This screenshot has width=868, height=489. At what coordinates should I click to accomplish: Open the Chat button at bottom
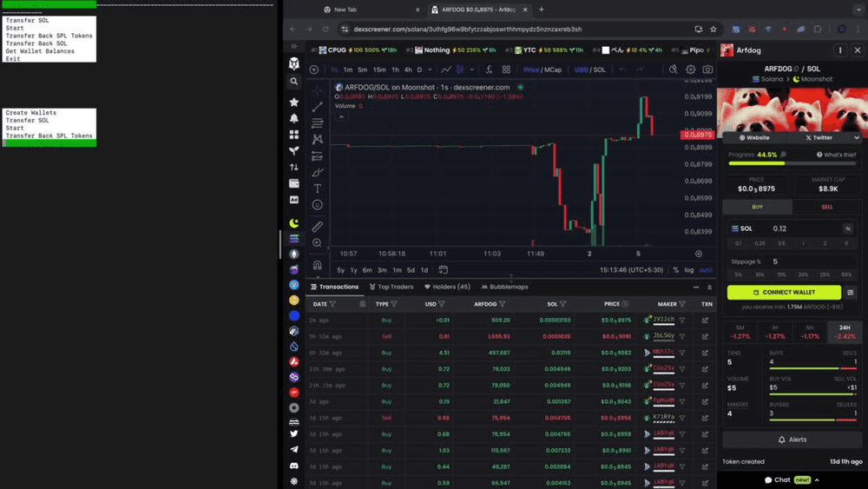[x=792, y=480]
